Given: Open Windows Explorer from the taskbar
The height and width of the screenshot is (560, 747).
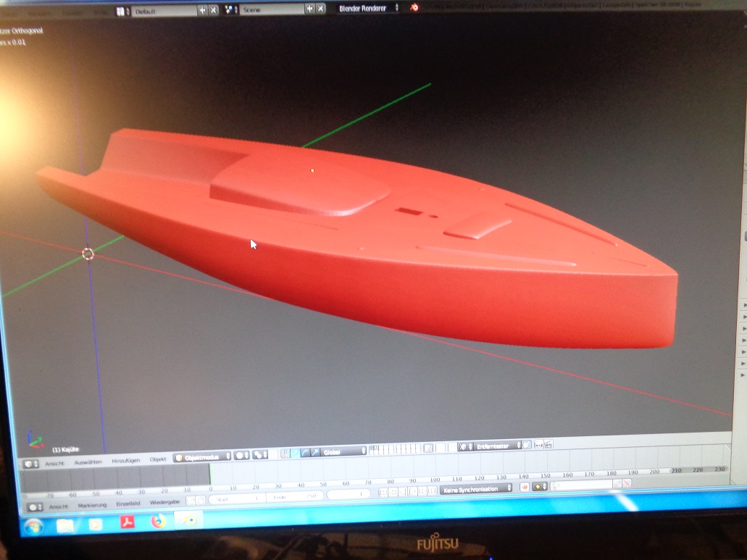Looking at the screenshot, I should tap(65, 526).
